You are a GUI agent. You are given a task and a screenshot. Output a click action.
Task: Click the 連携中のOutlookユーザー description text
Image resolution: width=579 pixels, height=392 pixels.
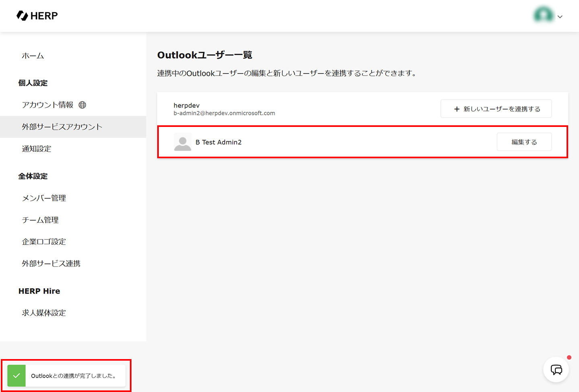click(287, 73)
